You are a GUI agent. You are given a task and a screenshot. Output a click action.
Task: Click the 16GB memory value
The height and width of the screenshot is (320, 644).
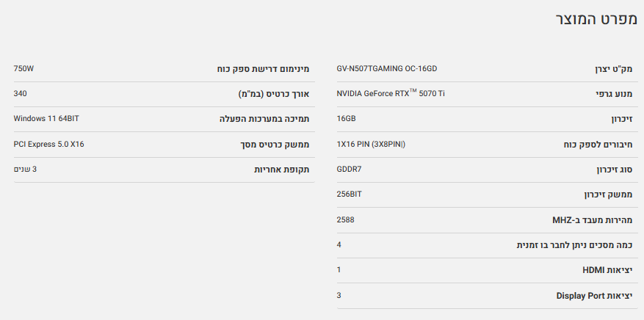tap(346, 118)
